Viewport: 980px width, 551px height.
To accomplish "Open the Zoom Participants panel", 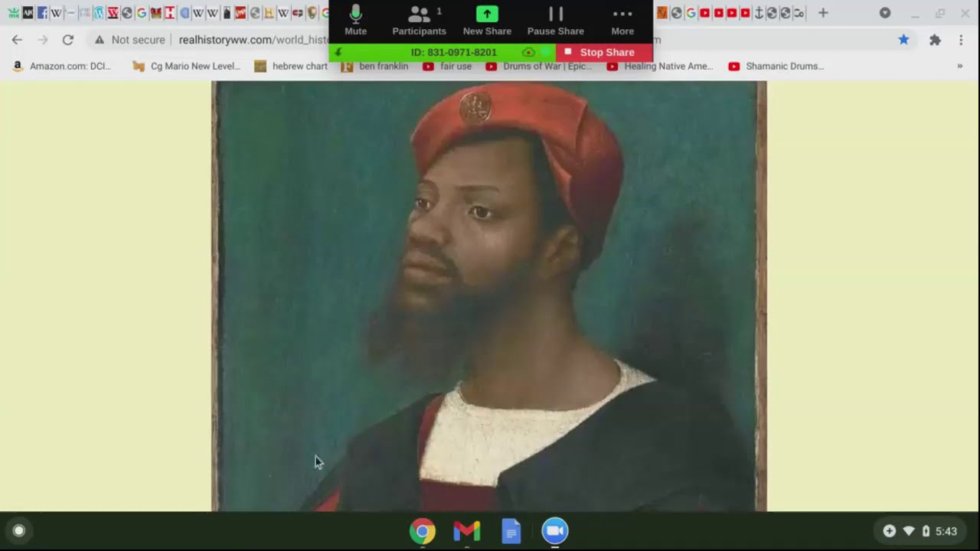I will pyautogui.click(x=419, y=21).
